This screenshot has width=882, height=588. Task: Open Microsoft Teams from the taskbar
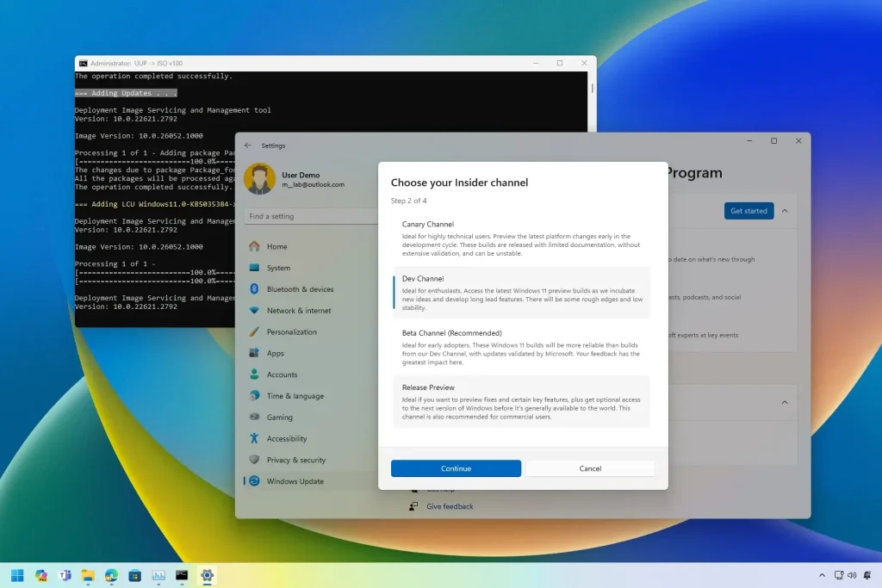click(x=65, y=575)
